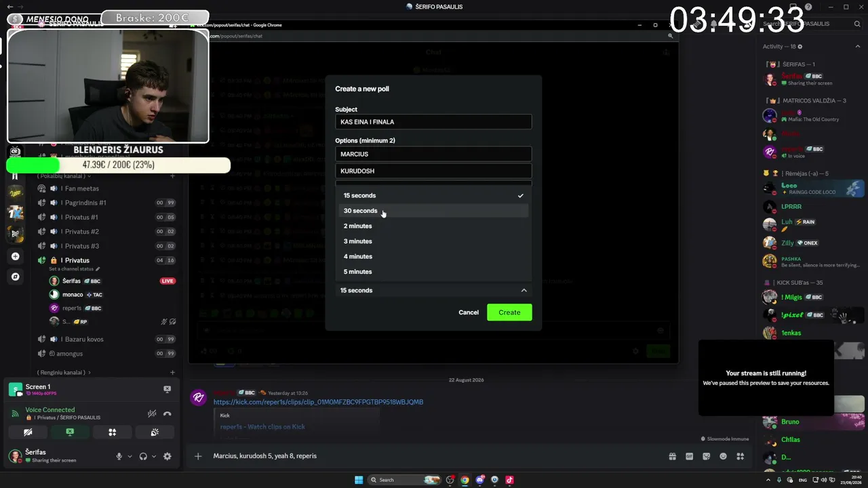Open audio output options arrow
The image size is (868, 488).
[154, 456]
